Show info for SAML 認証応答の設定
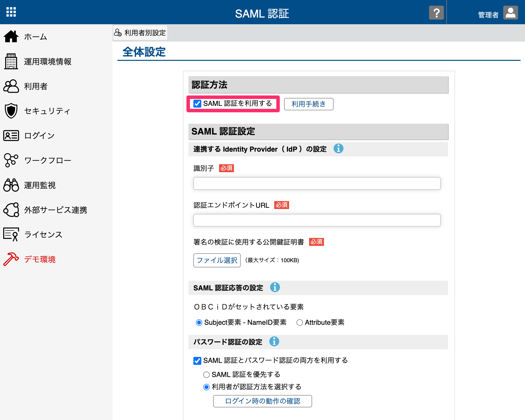Screen dimensions: 525x420 (x=275, y=287)
